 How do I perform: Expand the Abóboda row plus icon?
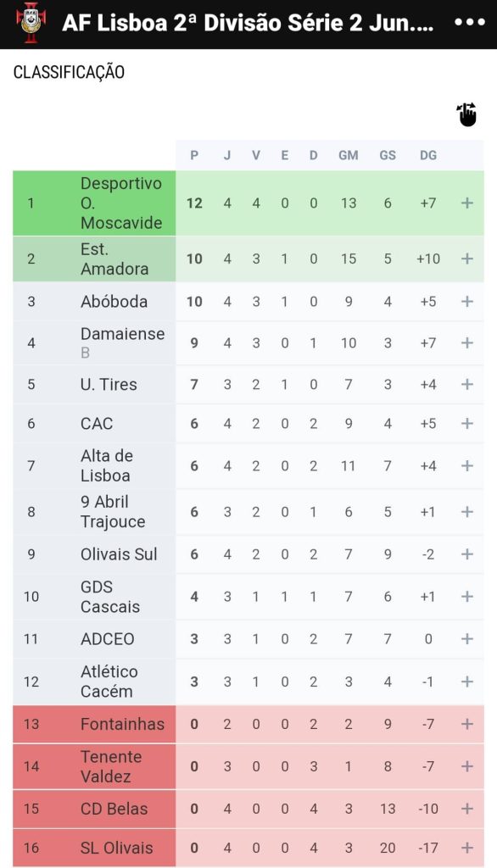[467, 301]
